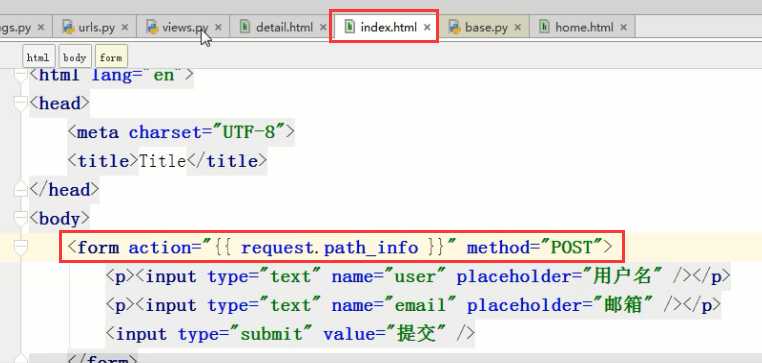Close the partially visible gs.py tab
This screenshot has height=363, width=762.
pos(41,27)
